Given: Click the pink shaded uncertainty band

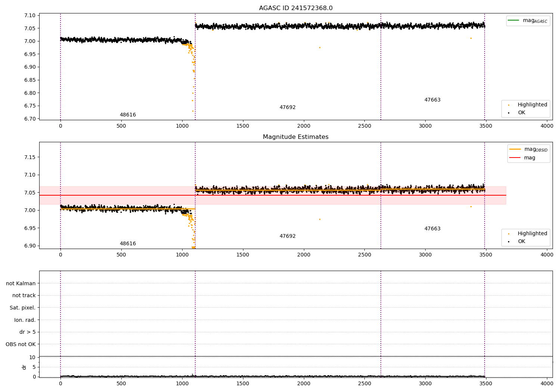Looking at the screenshot, I should (273, 195).
